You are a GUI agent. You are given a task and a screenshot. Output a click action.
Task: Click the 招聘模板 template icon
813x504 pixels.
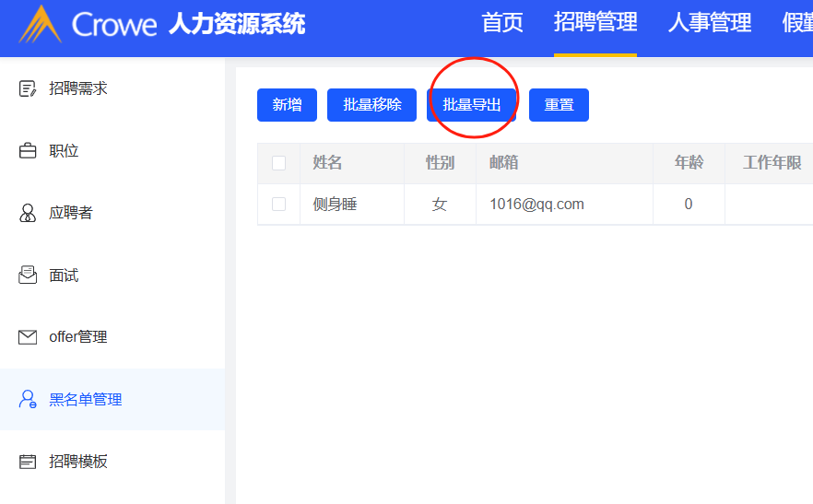tap(28, 462)
